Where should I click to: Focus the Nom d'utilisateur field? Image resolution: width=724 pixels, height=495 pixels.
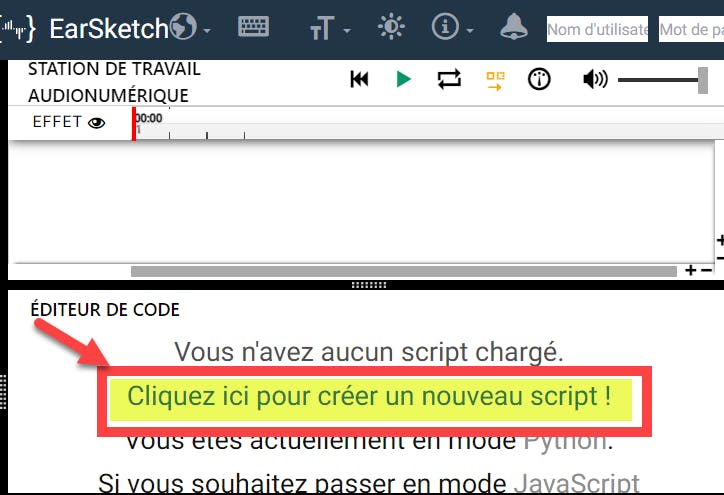pyautogui.click(x=597, y=29)
